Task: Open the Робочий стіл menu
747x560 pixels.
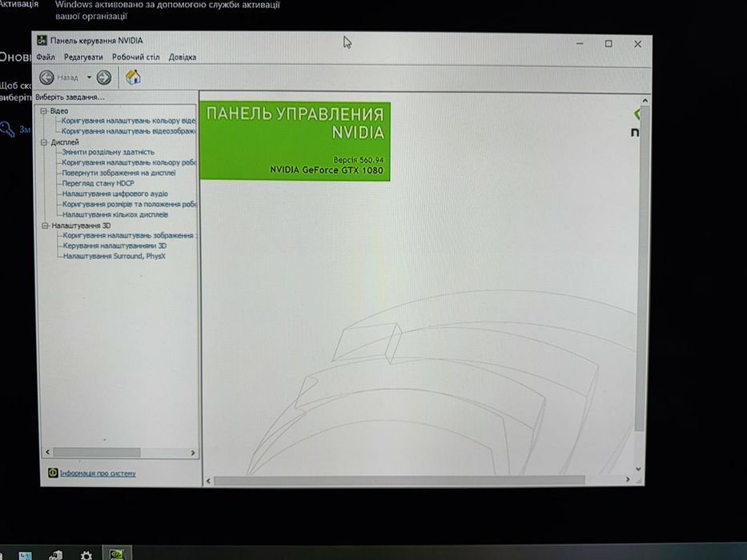Action: [x=136, y=57]
